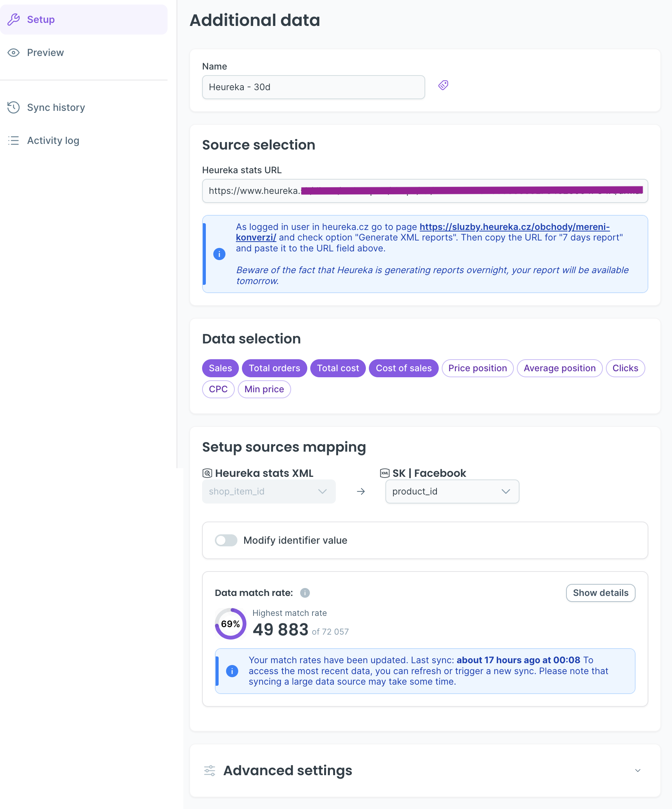This screenshot has height=809, width=672.
Task: Deselect the Cost of sales chip
Action: tap(403, 368)
